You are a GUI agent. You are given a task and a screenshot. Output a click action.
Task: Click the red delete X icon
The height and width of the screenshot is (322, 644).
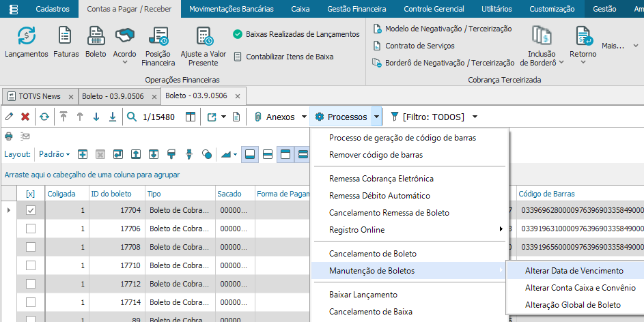click(x=25, y=117)
